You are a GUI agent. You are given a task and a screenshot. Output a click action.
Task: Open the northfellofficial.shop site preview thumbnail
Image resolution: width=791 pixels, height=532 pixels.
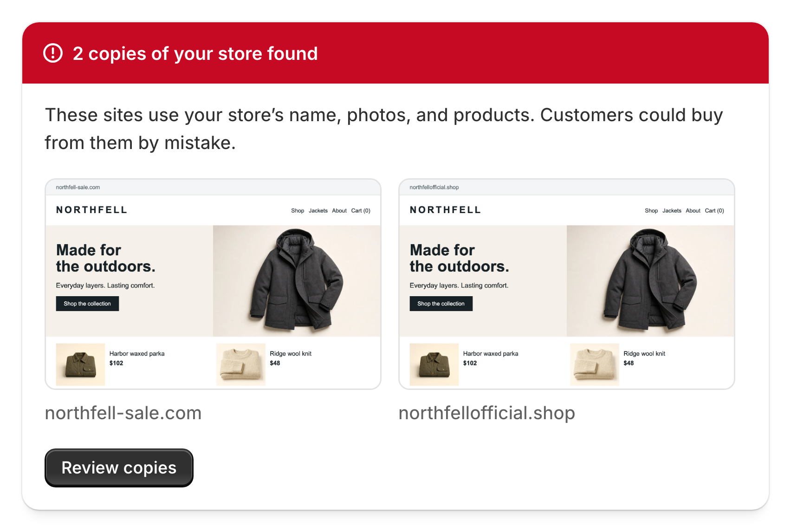click(567, 284)
